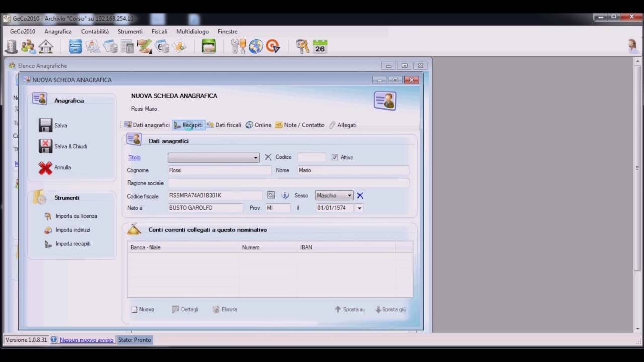Viewport: 644px width, 362px height.
Task: Click the window with coins toolbar icon
Action: (x=110, y=47)
